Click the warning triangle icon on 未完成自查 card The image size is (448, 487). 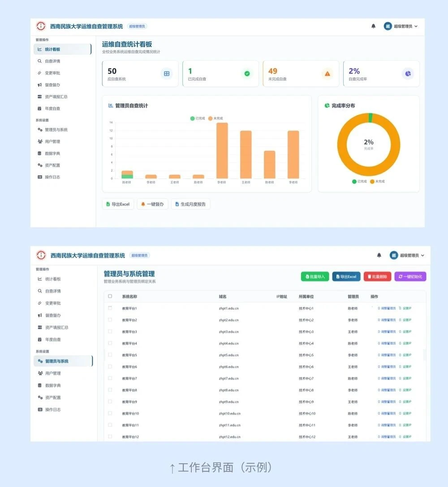click(x=327, y=74)
